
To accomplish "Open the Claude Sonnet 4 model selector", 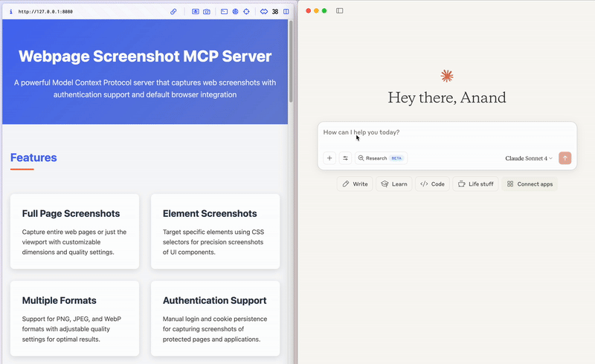I will pos(529,158).
